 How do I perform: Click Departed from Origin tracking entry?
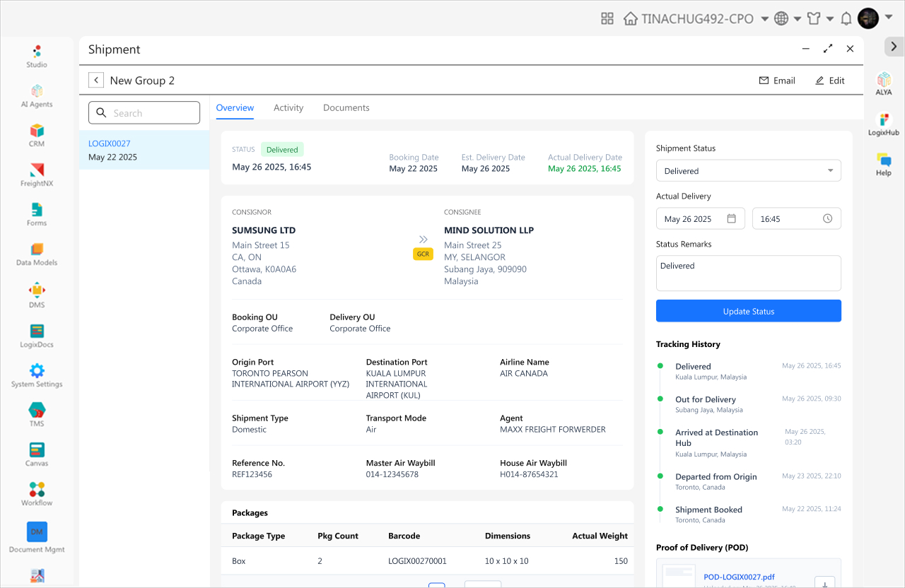click(x=716, y=476)
